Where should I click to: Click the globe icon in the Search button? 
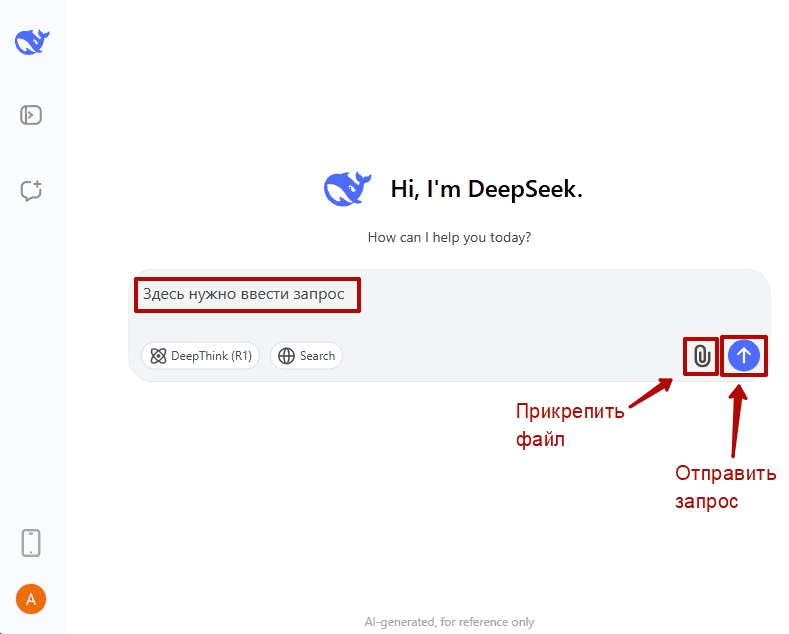(286, 356)
